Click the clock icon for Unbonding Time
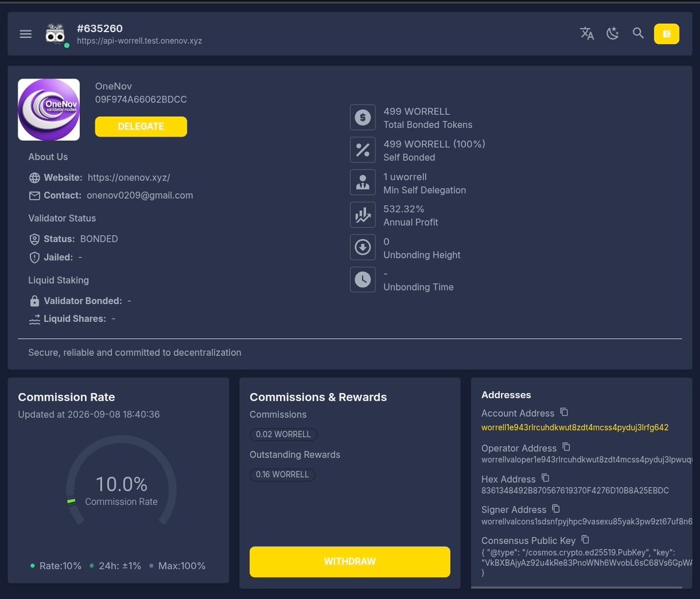700x599 pixels. pos(363,280)
